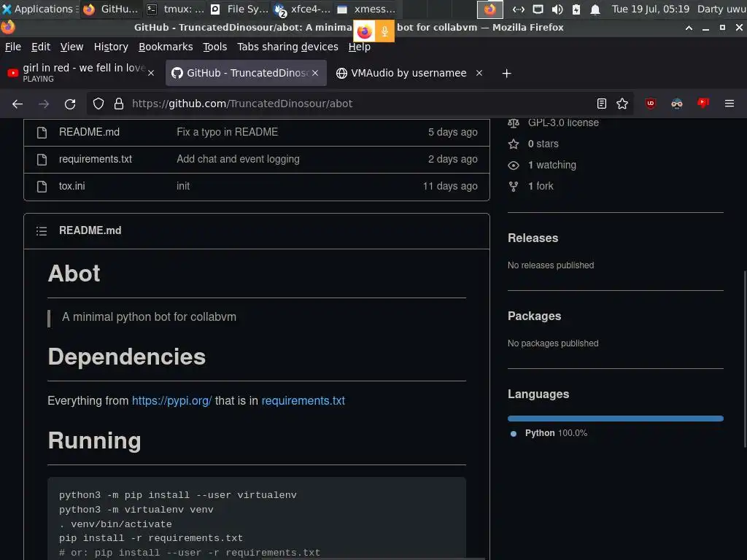Switch to File System window in taskbar
The image size is (747, 560).
(x=239, y=9)
